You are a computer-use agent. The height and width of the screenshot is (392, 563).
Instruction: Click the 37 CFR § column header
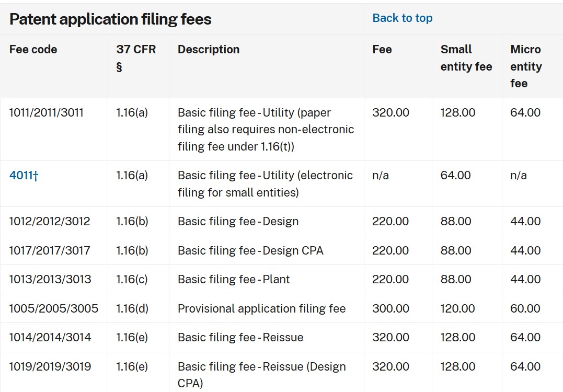click(x=136, y=57)
